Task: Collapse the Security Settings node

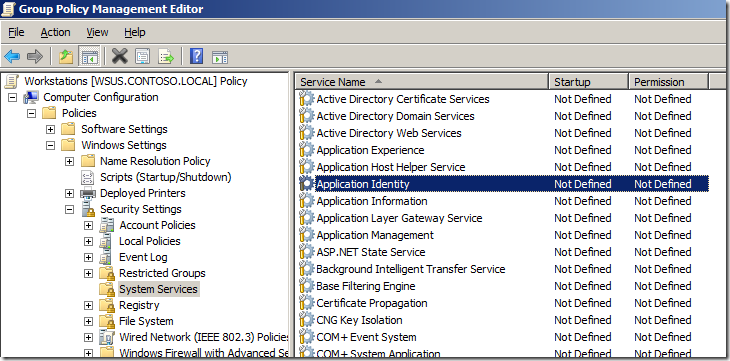Action: (69, 209)
